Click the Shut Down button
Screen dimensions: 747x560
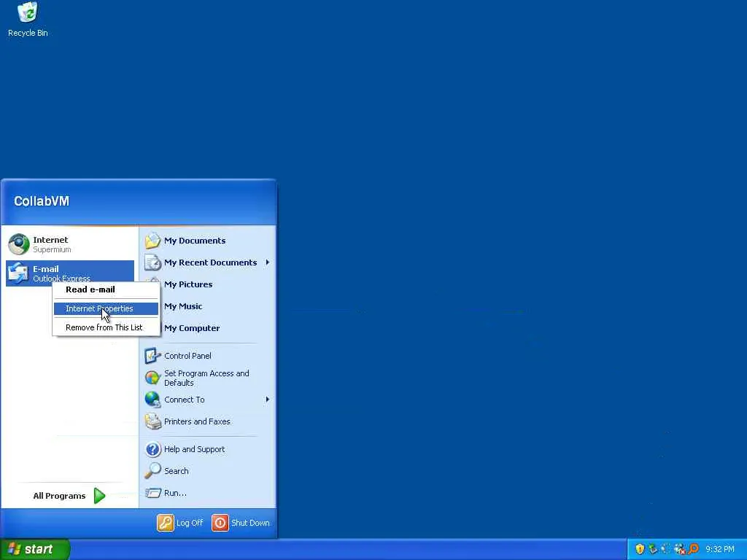tap(241, 523)
